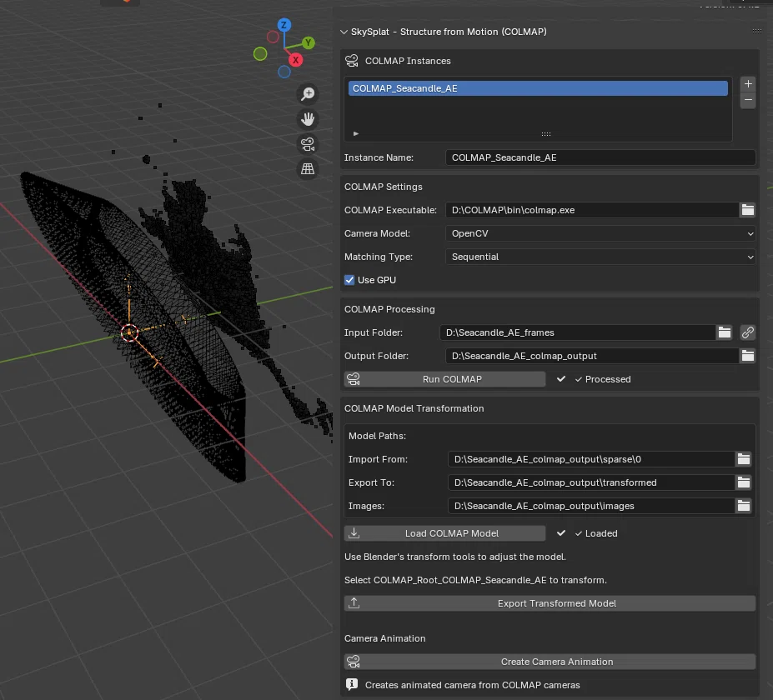Click the Images path field
The height and width of the screenshot is (700, 773).
pyautogui.click(x=591, y=506)
